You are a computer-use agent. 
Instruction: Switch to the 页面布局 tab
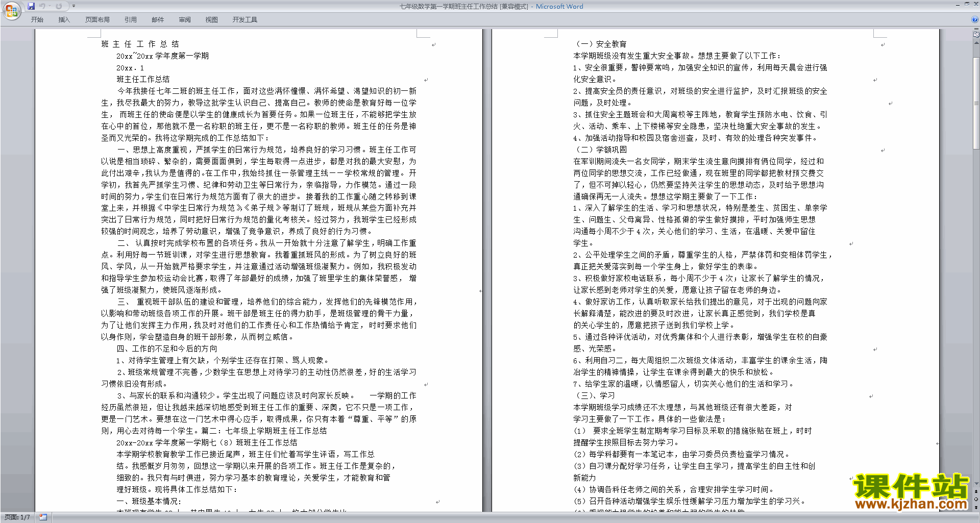pyautogui.click(x=97, y=20)
